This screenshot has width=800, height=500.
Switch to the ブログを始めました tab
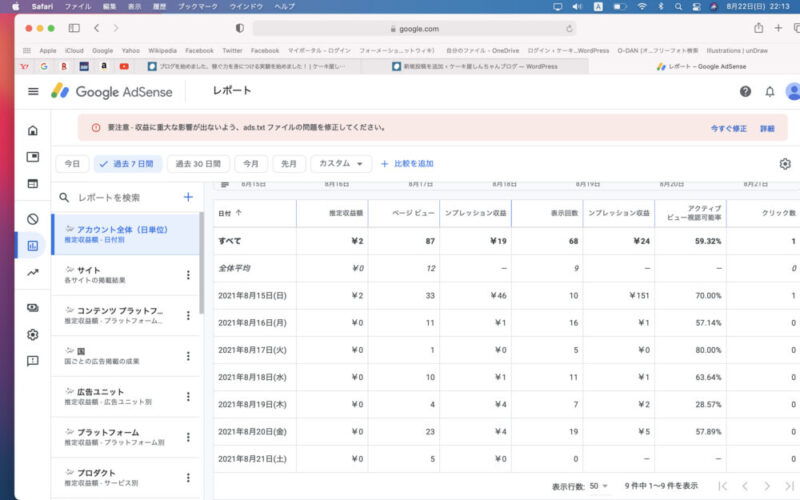coord(247,66)
